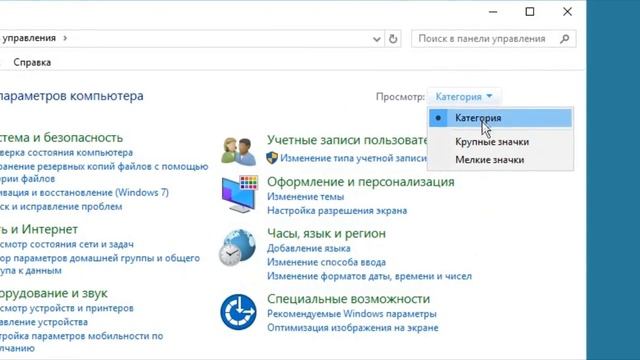Click the breadcrumb arrow after управления
The width and height of the screenshot is (640, 360).
click(65, 38)
